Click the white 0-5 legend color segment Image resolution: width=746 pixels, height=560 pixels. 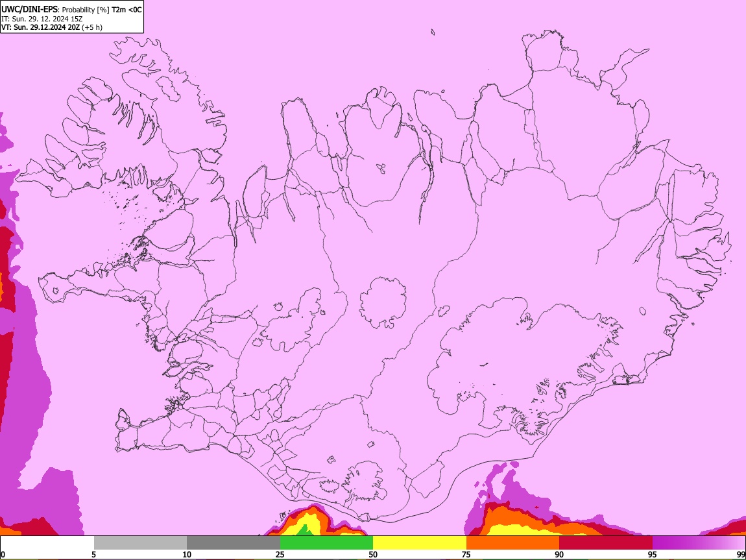[x=47, y=543]
